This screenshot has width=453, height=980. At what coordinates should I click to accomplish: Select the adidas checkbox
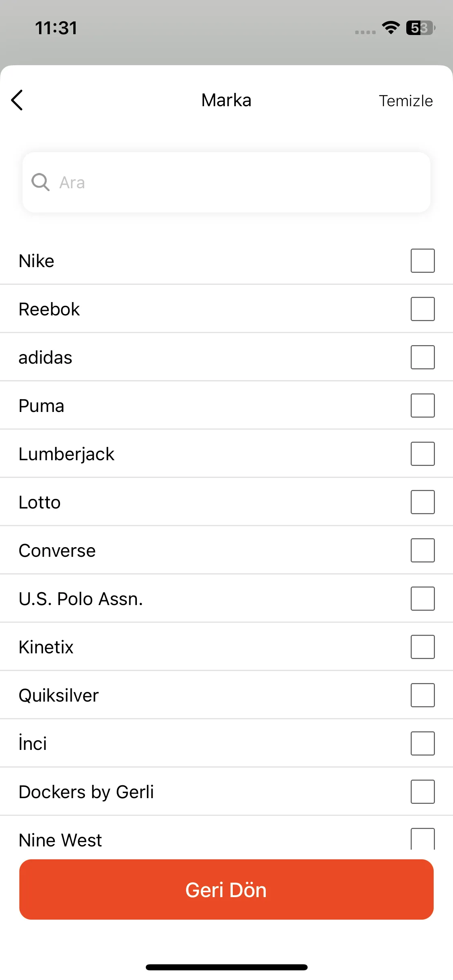422,357
